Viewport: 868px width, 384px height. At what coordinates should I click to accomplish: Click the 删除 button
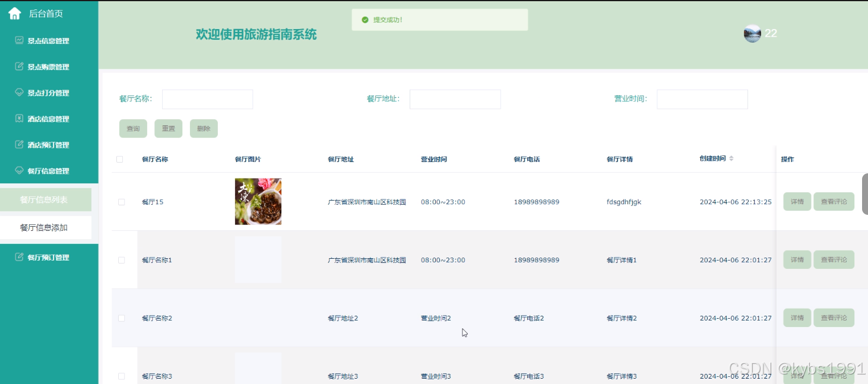[204, 128]
